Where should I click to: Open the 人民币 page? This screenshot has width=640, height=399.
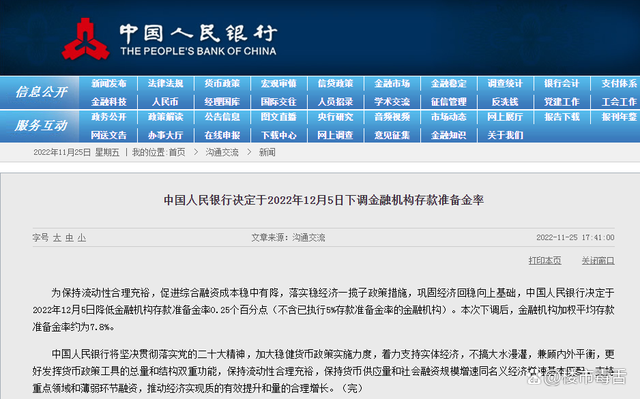165,102
